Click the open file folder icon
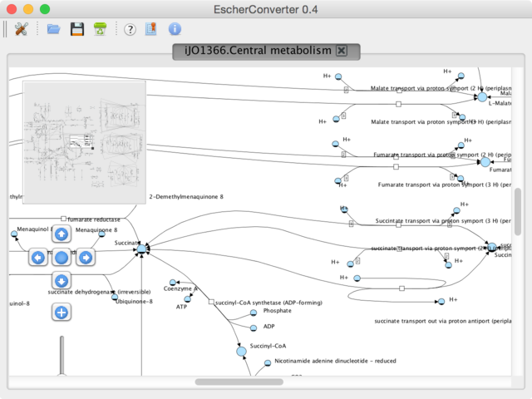 (53, 29)
